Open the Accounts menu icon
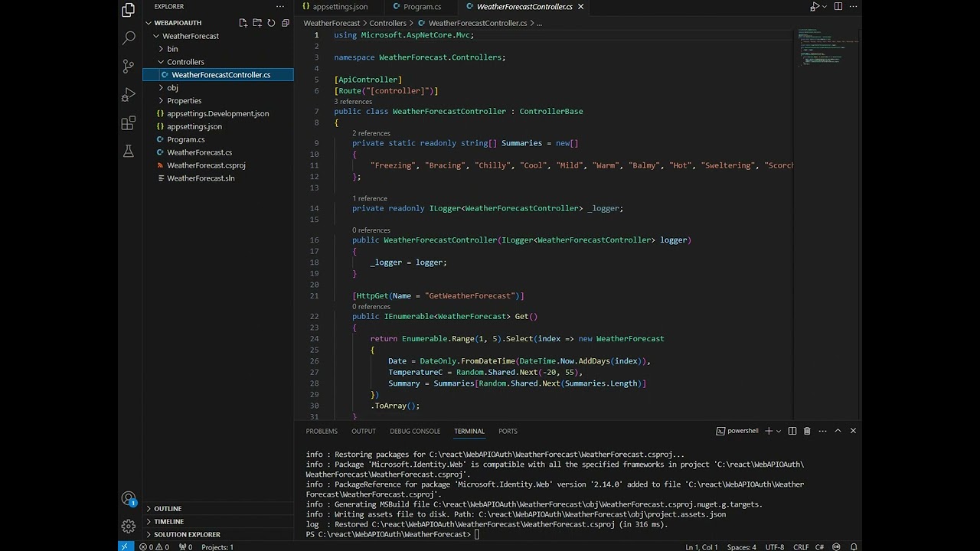This screenshot has width=980, height=551. (x=129, y=499)
